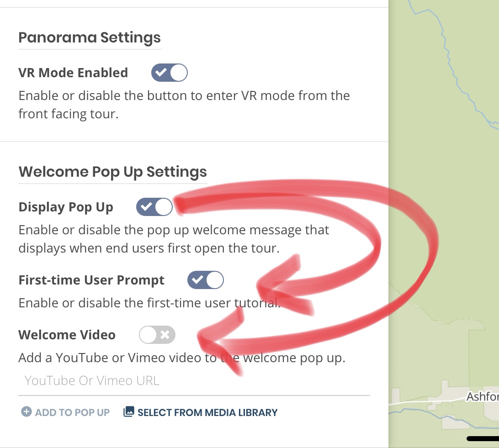The width and height of the screenshot is (499, 448).
Task: Click the first-time user tutorial description
Action: click(x=149, y=303)
